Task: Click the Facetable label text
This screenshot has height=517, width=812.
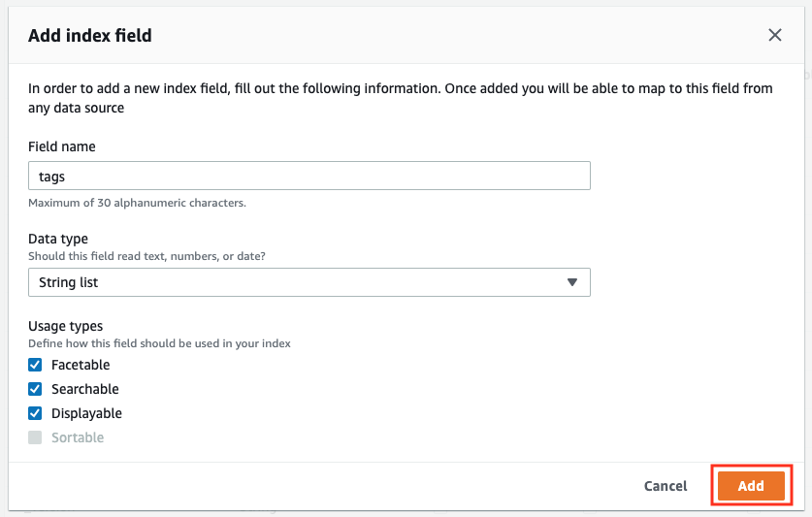Action: tap(81, 365)
